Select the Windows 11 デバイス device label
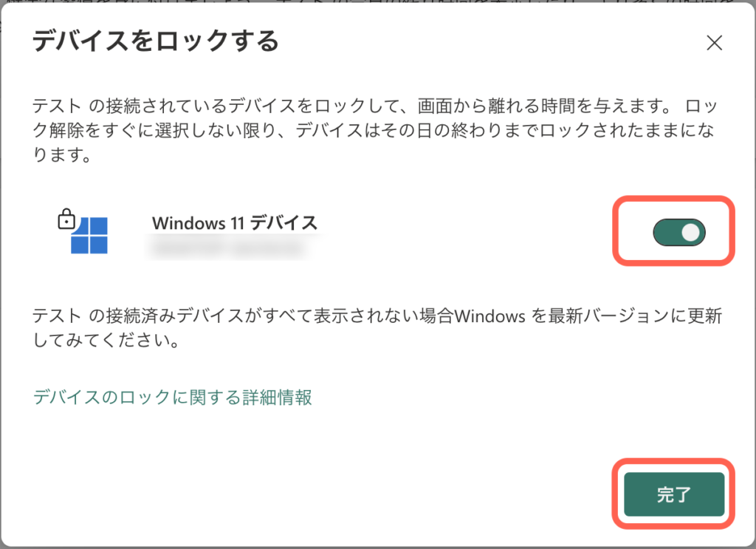 coord(235,223)
